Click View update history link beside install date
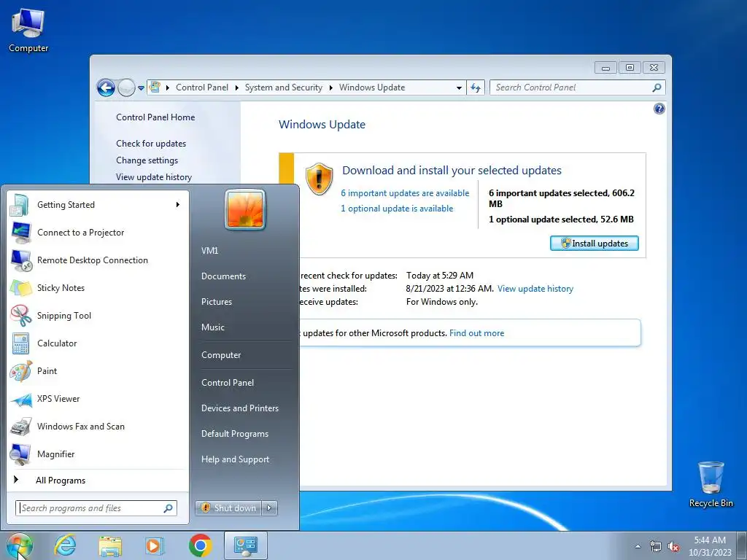 (535, 289)
